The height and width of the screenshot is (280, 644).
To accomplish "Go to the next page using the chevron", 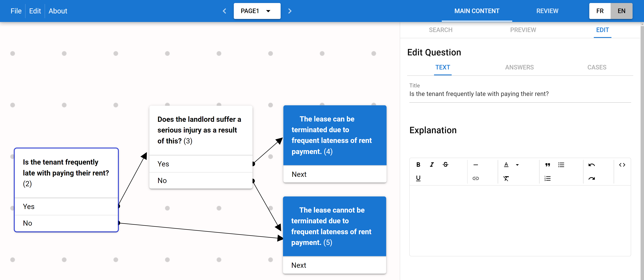I will [290, 11].
